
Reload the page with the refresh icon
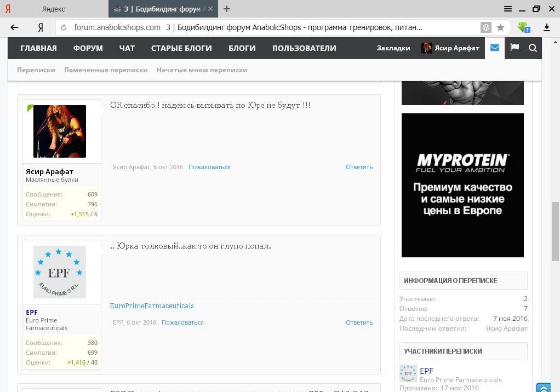64,27
